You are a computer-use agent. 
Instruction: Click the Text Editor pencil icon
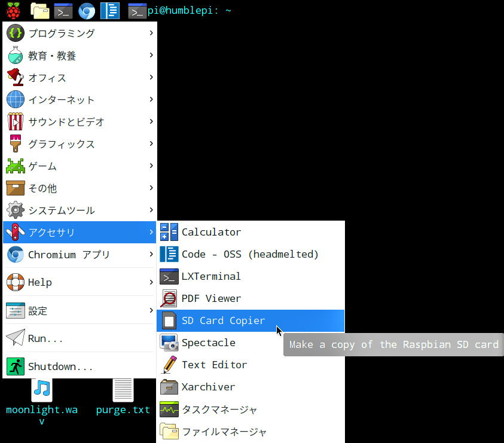click(169, 365)
